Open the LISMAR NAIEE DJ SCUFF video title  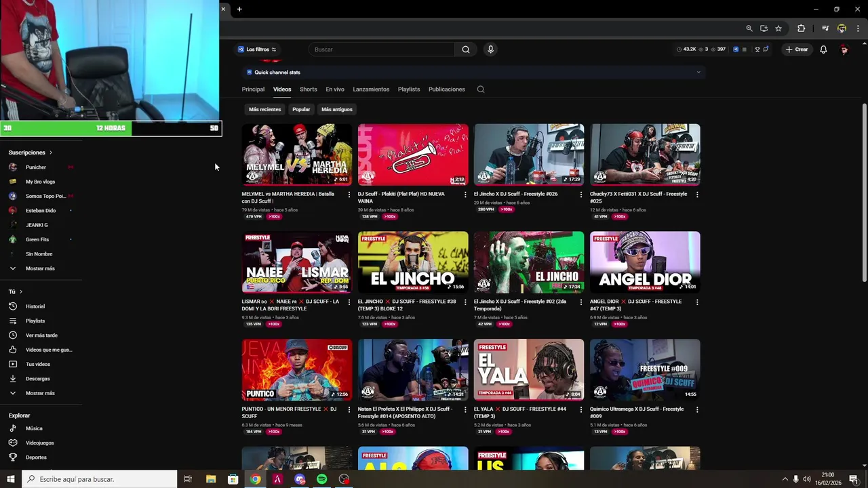290,305
